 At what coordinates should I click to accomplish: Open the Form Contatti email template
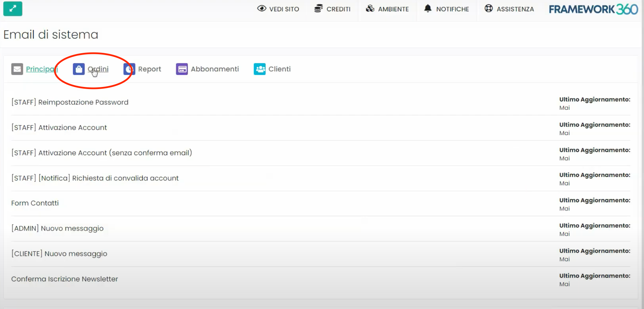35,203
